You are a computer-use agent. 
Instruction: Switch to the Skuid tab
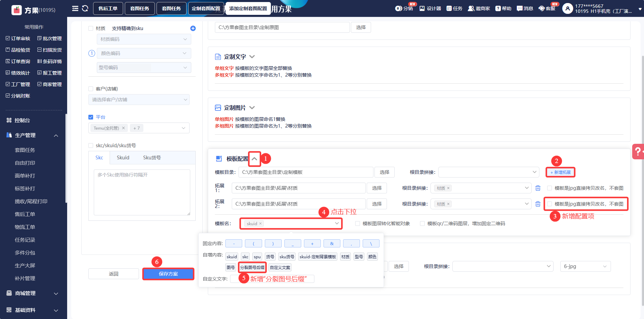click(x=123, y=158)
